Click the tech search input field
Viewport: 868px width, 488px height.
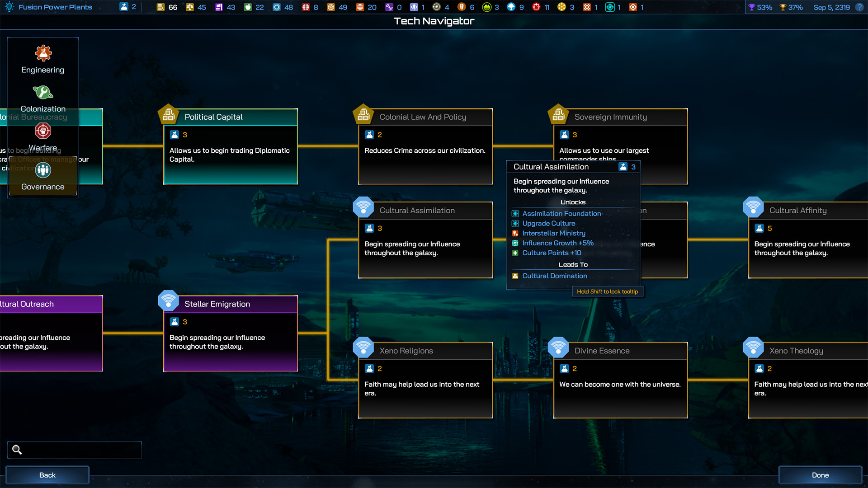[x=81, y=450]
